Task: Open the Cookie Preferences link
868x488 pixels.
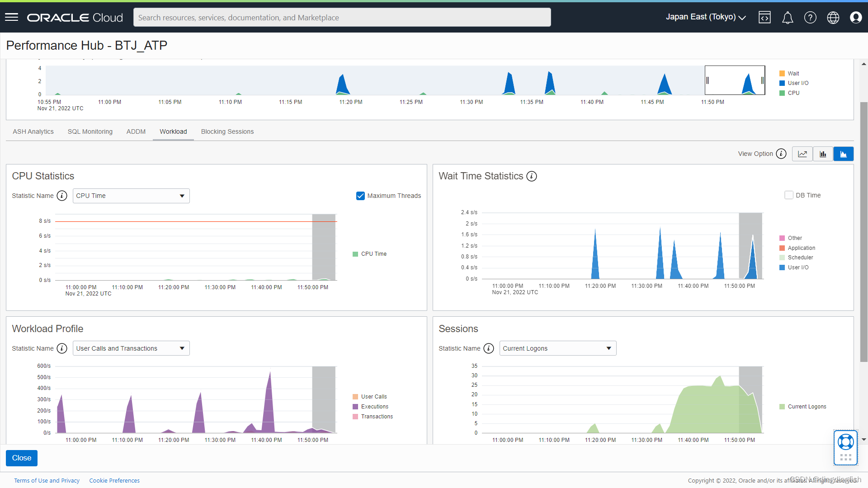Action: coord(114,480)
